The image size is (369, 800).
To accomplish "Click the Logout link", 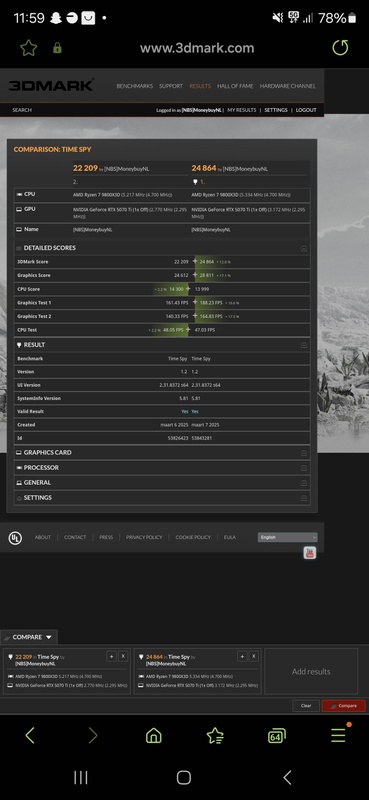I will (x=306, y=110).
